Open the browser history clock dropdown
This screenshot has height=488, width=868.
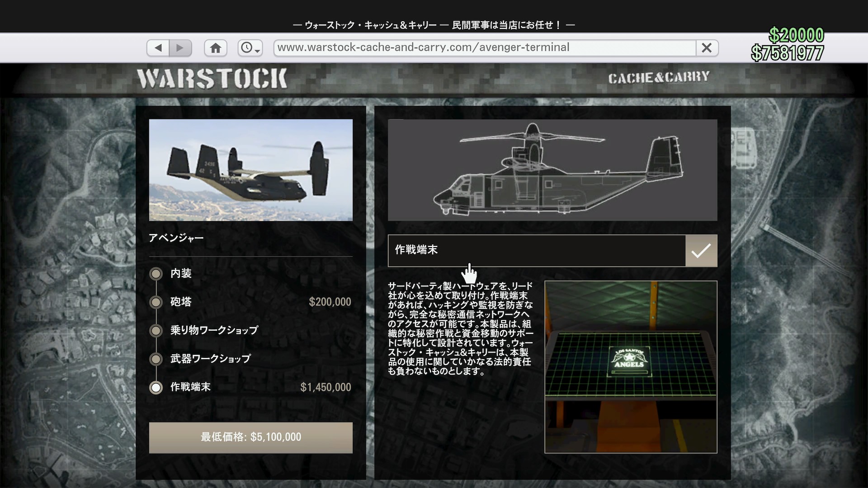tap(250, 48)
